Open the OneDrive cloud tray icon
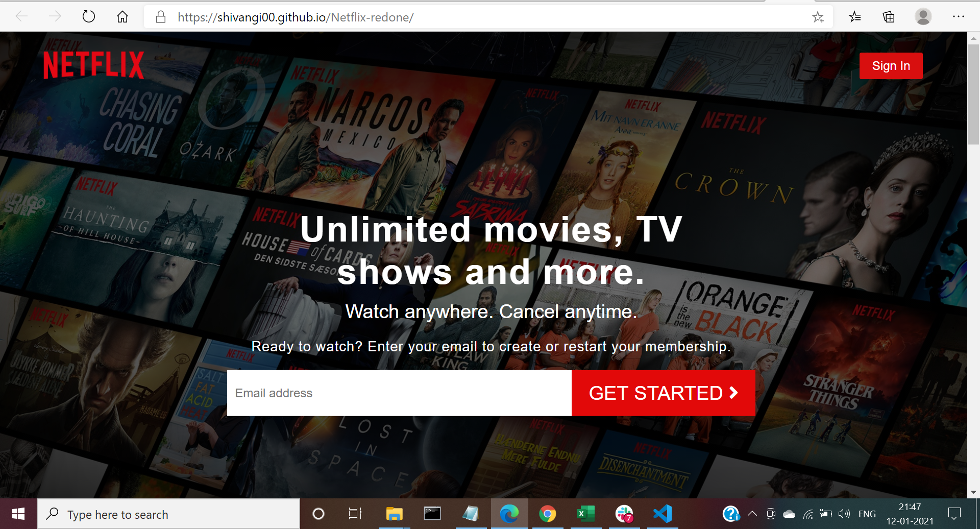 [x=789, y=514]
